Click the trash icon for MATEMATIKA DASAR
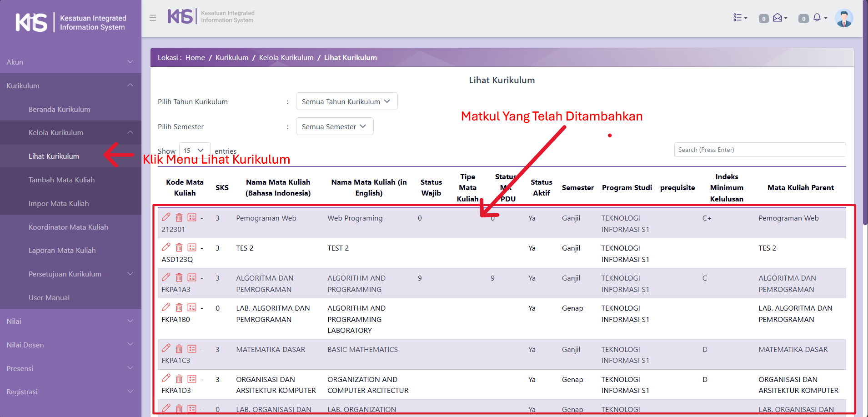This screenshot has height=417, width=868. pyautogui.click(x=179, y=349)
